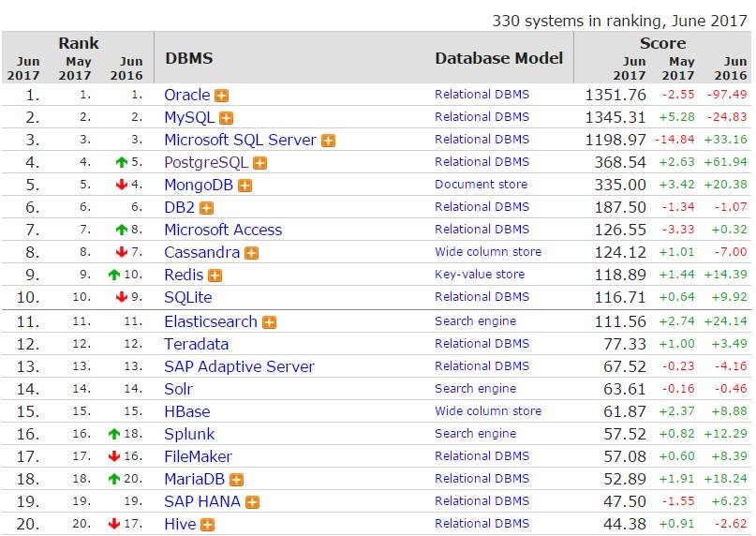Click the plus icon beside DB2
756x536 pixels.
206,208
